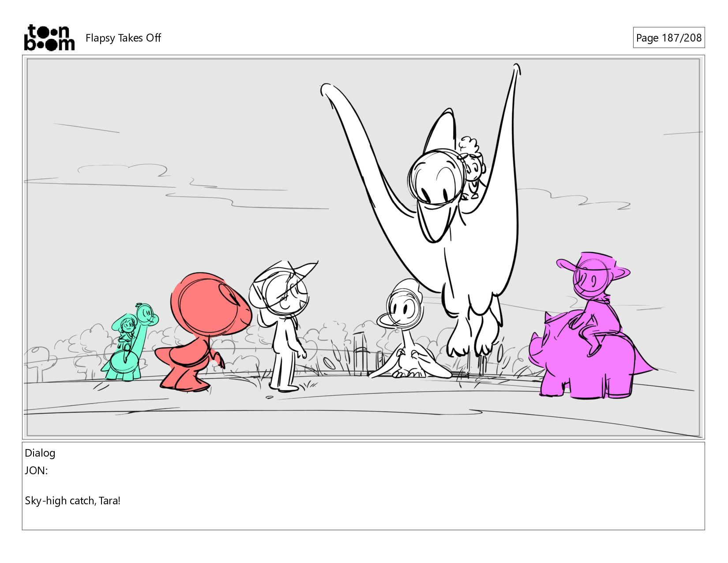The width and height of the screenshot is (728, 563).
Task: Select the 'Flapsy Takes Off' title text
Action: pyautogui.click(x=123, y=38)
